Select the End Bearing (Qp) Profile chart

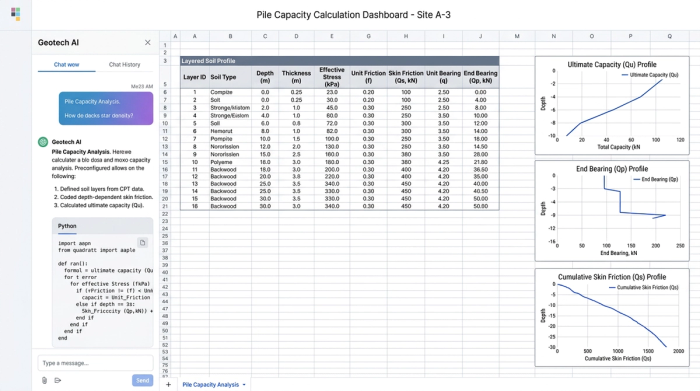click(x=612, y=211)
